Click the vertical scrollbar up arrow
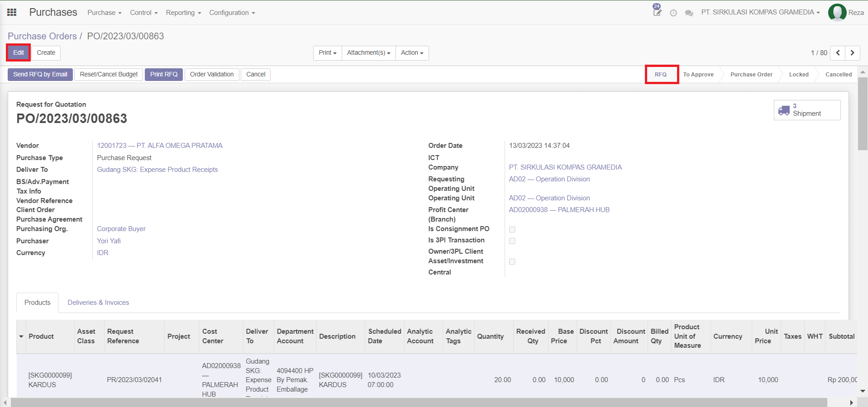Viewport: 868px width, 407px height. (x=863, y=72)
